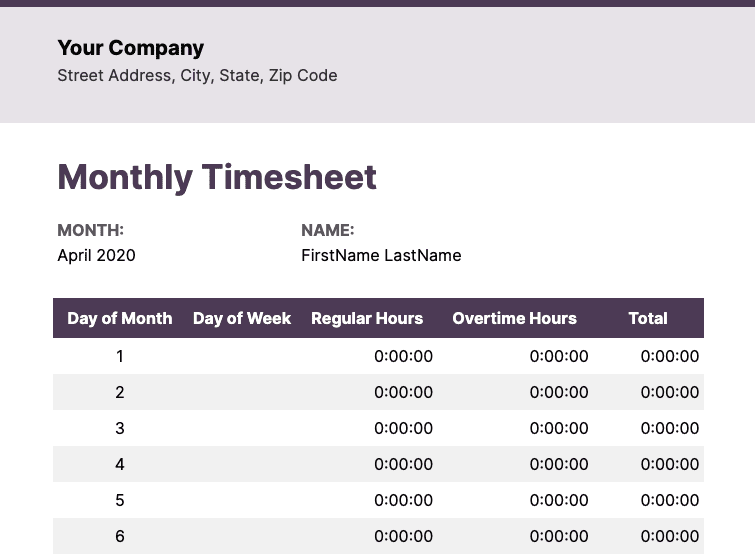
Task: Select the Day of Week column header
Action: pyautogui.click(x=242, y=318)
